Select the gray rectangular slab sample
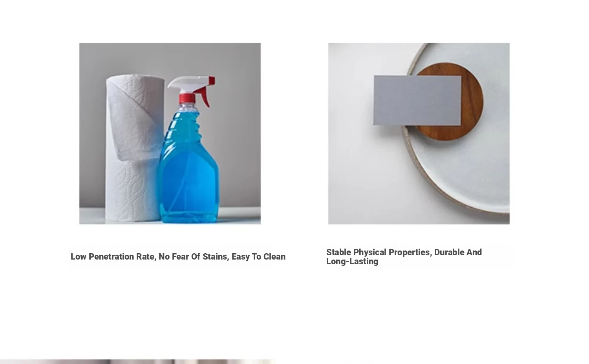The image size is (589, 364). pyautogui.click(x=417, y=101)
